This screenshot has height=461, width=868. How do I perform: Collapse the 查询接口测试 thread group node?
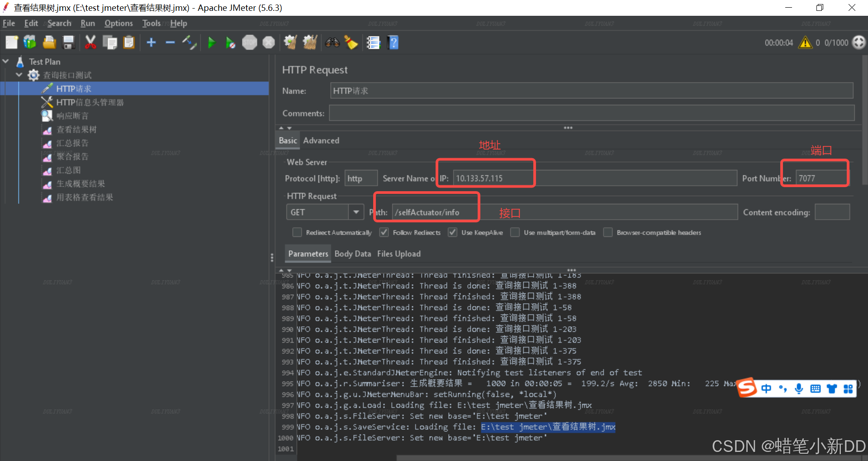click(19, 75)
